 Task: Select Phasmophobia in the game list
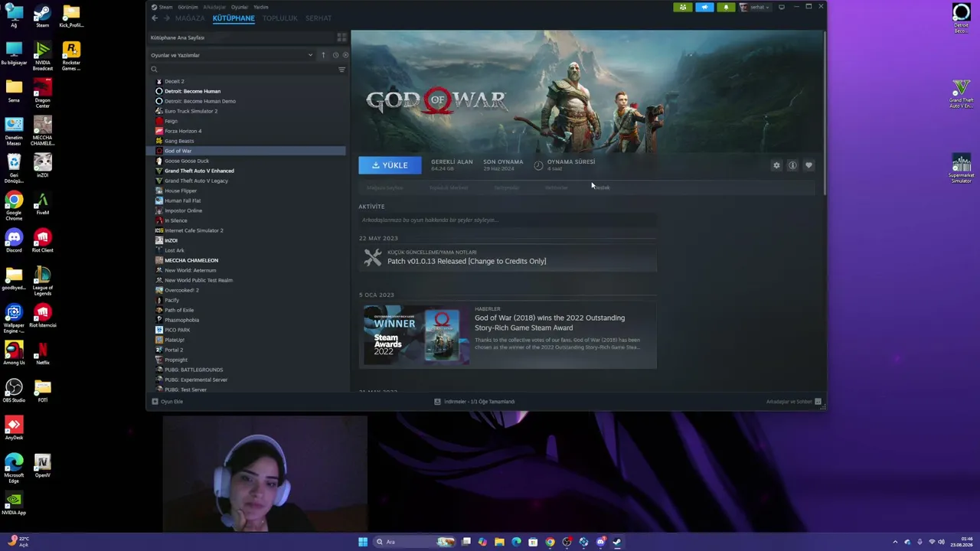click(x=181, y=320)
